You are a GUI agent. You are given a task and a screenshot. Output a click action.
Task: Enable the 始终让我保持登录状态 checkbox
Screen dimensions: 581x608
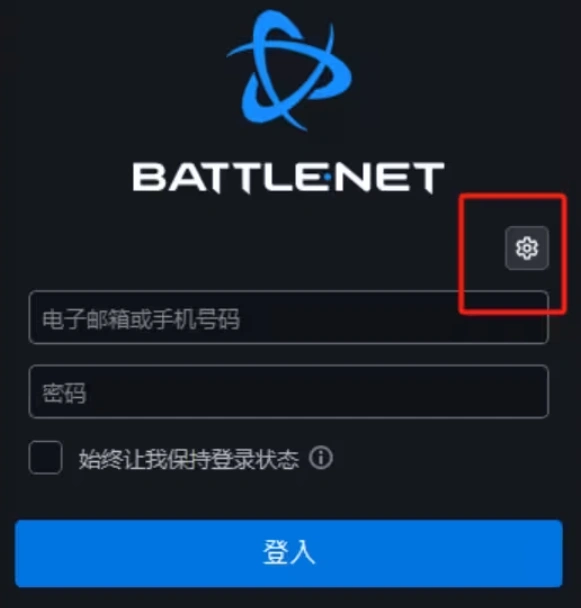[x=45, y=458]
